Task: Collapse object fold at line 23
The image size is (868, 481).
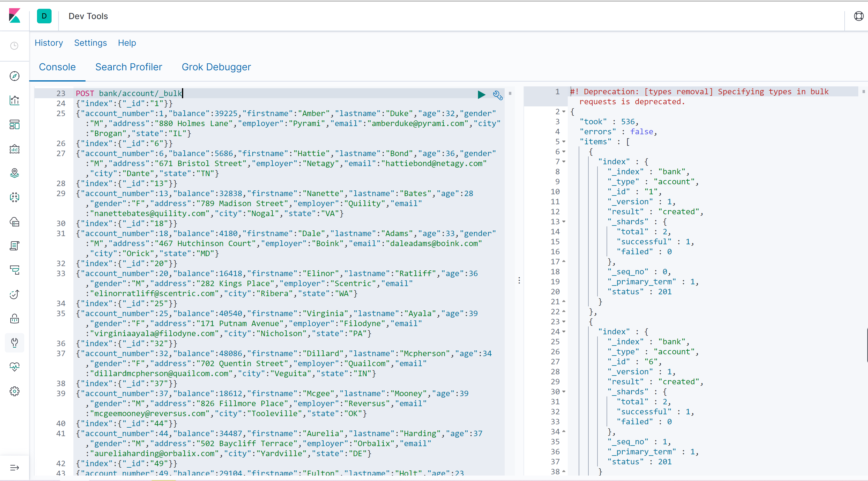Action: pyautogui.click(x=564, y=322)
